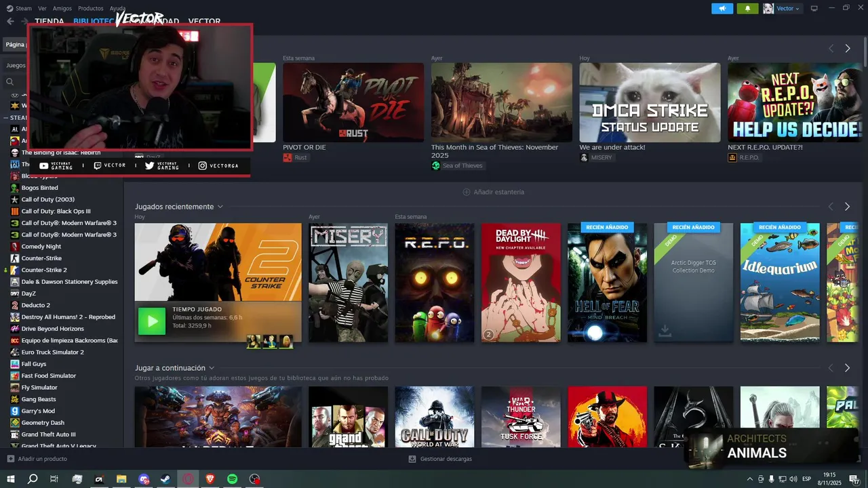Go back with the navigation arrow
The image size is (868, 488).
coord(10,21)
